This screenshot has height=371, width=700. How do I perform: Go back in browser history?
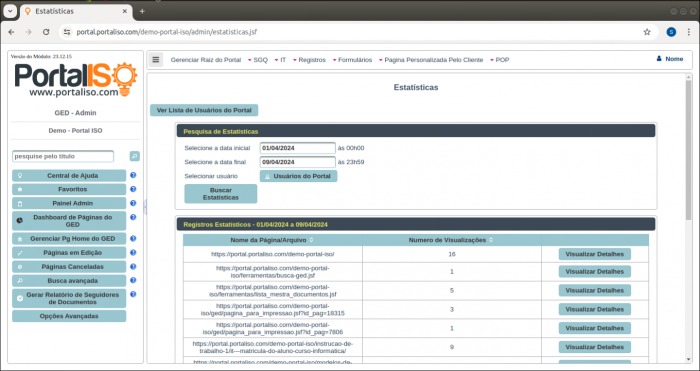[x=12, y=32]
